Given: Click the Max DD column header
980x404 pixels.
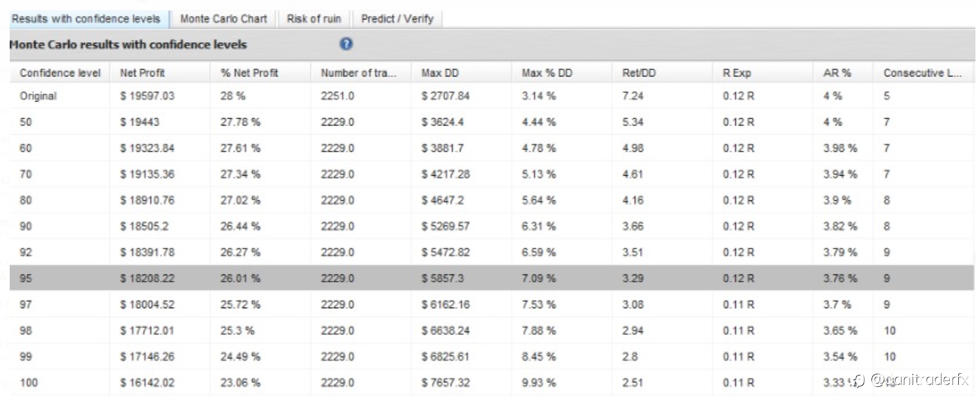Looking at the screenshot, I should (440, 73).
